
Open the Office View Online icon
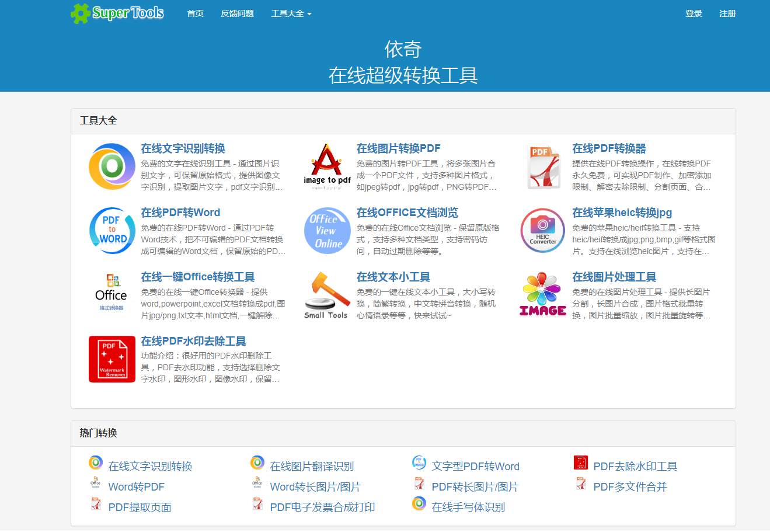pyautogui.click(x=327, y=231)
